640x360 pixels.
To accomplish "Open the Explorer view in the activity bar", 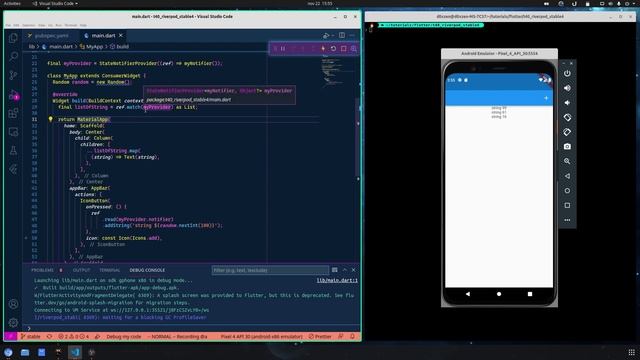I will (x=13, y=38).
